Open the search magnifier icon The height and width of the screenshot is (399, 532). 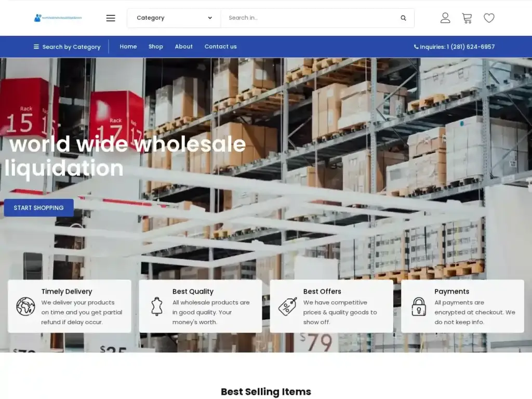click(403, 17)
